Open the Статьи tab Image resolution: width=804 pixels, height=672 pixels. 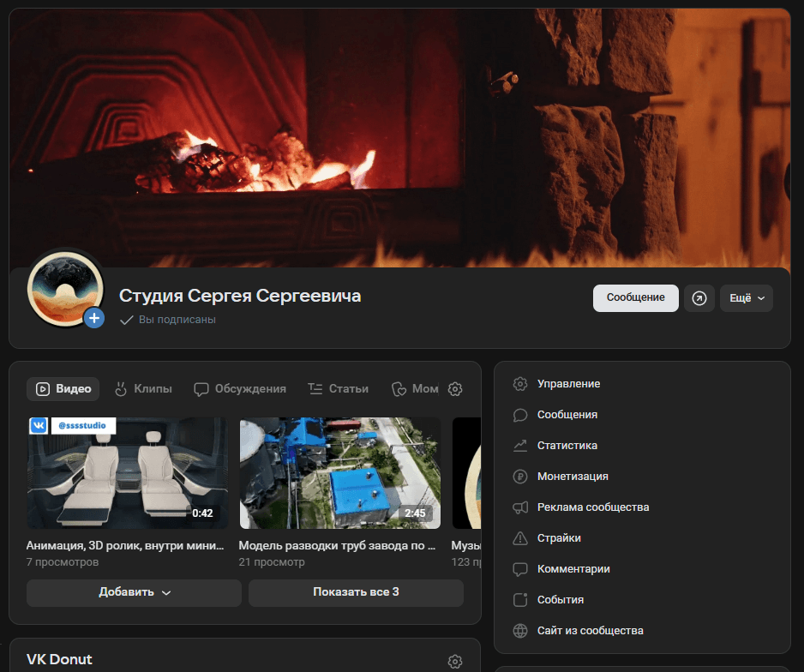click(338, 389)
